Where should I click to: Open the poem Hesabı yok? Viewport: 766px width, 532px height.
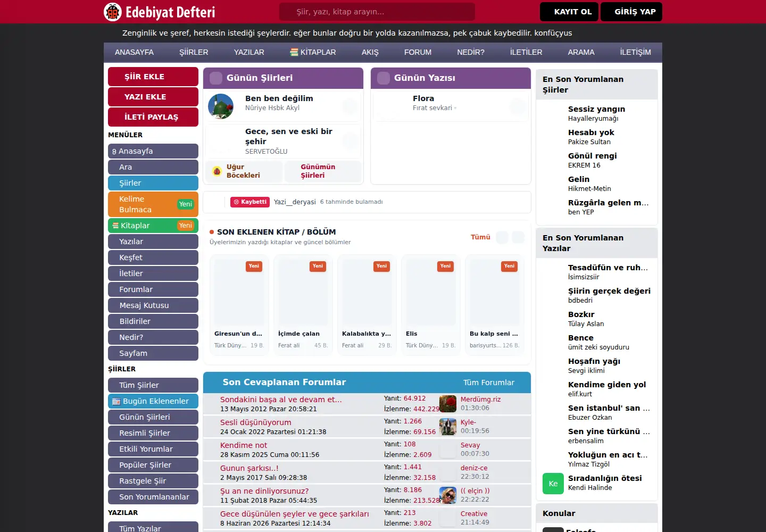click(591, 132)
